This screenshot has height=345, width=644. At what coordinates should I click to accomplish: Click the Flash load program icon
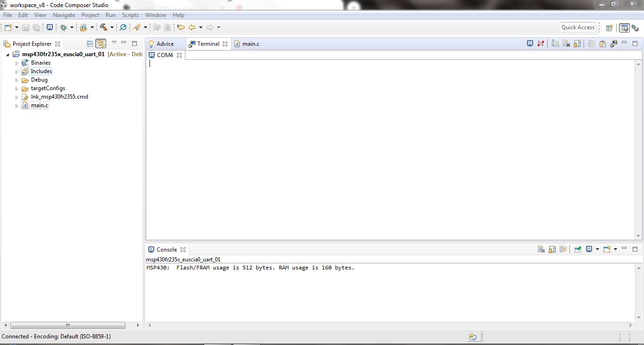tap(84, 27)
